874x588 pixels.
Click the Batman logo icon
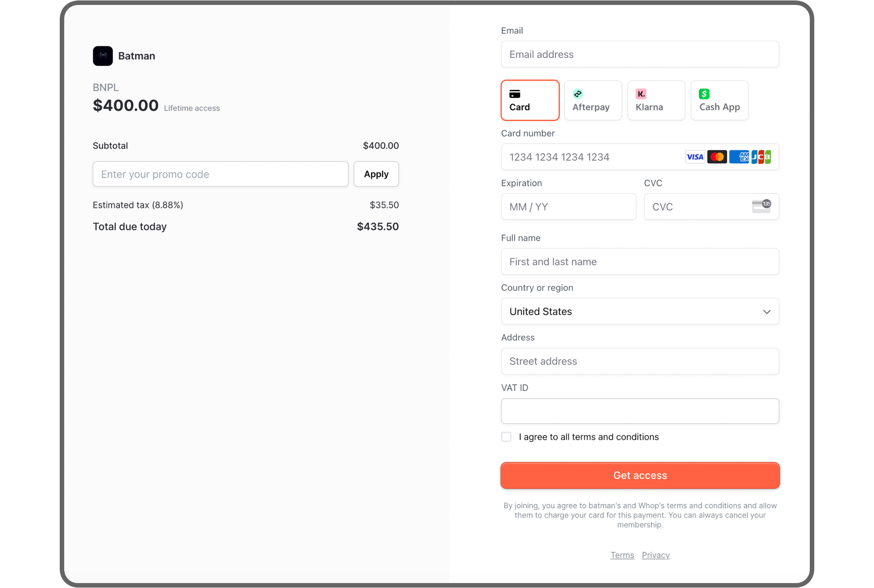[x=102, y=56]
